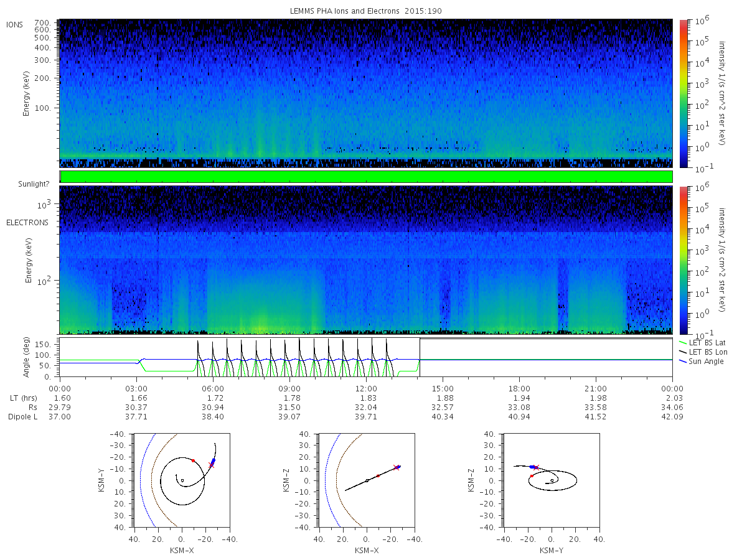747x560 pixels.
Task: Click the 18:00 time axis tick label
Action: tap(519, 388)
